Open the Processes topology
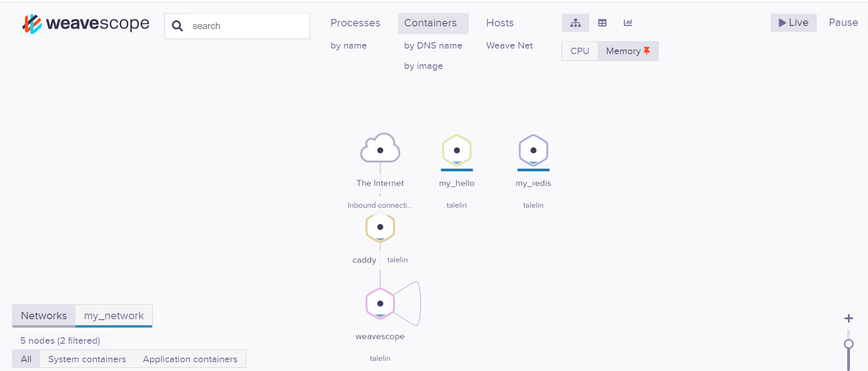Image resolution: width=868 pixels, height=371 pixels. point(355,23)
